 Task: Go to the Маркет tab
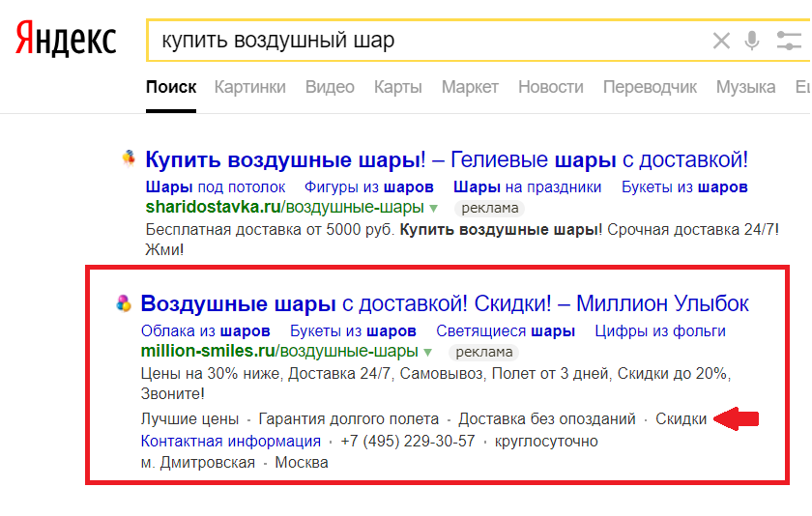(470, 87)
